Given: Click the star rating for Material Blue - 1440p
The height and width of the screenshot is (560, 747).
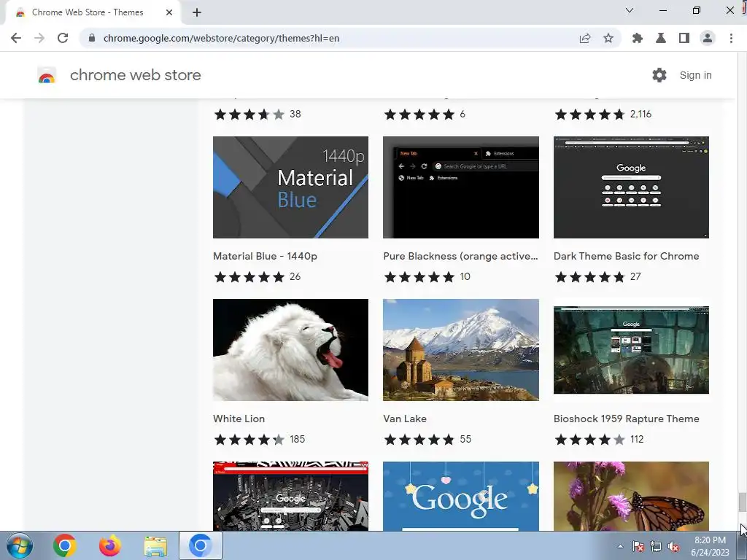Looking at the screenshot, I should point(249,276).
